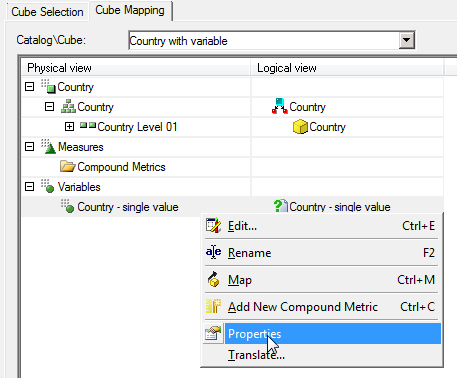The image size is (457, 378).
Task: Click the Add New Compound Metric icon
Action: point(213,306)
